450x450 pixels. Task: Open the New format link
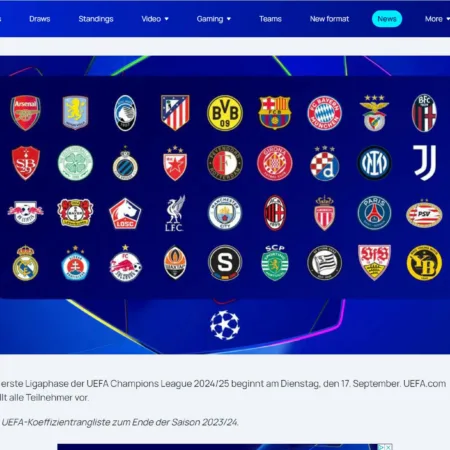[329, 19]
